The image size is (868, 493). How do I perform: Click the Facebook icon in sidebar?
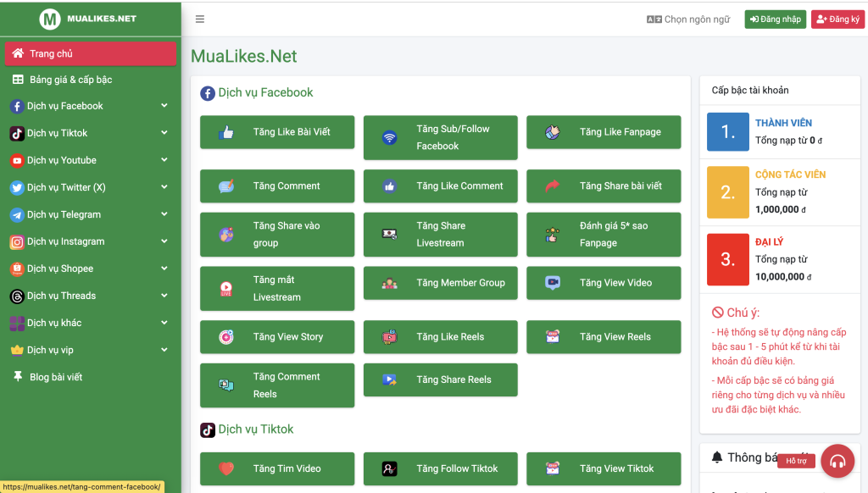click(x=17, y=106)
